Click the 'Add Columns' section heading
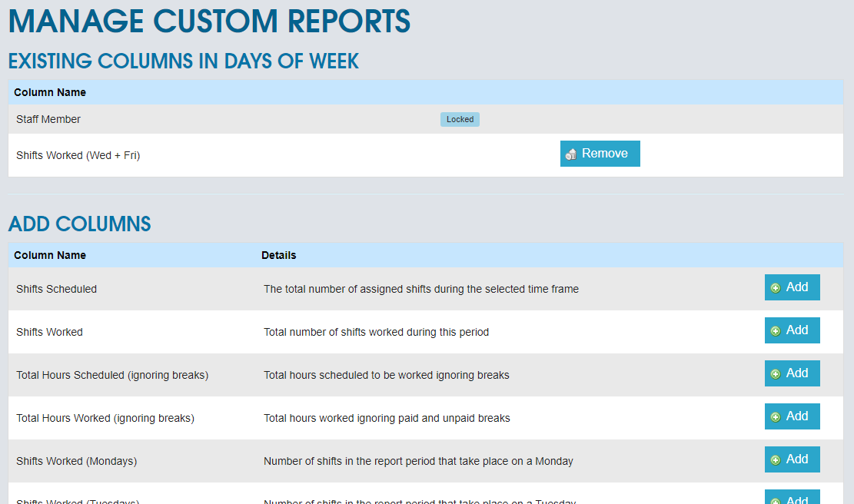 click(x=79, y=224)
